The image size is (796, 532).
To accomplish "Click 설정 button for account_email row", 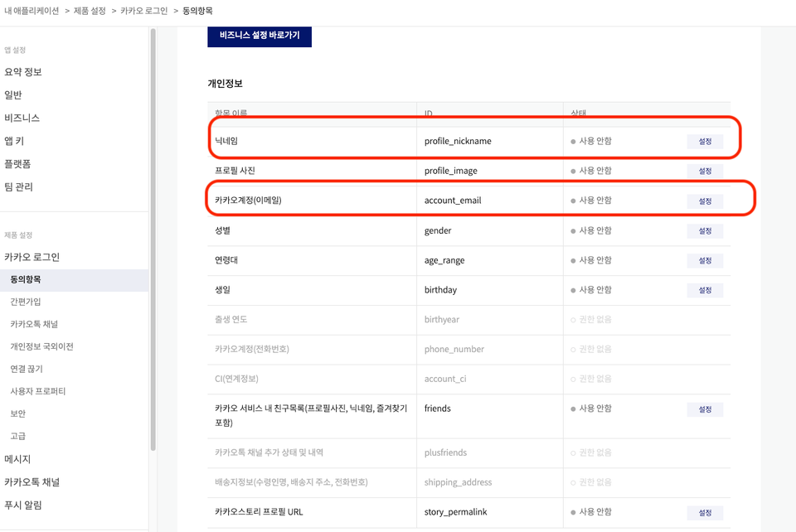I will 705,201.
